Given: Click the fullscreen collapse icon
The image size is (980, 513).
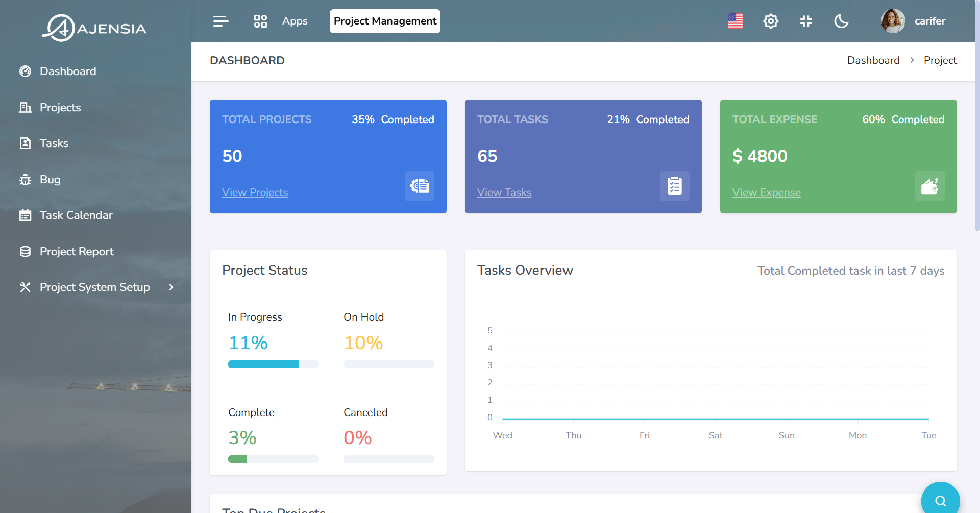Looking at the screenshot, I should [806, 21].
